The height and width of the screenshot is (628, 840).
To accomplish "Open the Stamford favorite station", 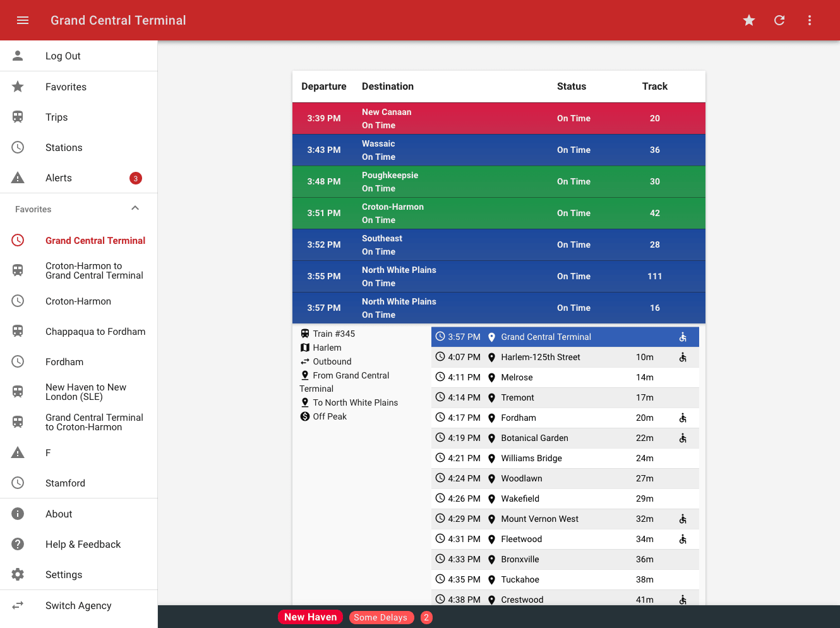I will click(65, 483).
